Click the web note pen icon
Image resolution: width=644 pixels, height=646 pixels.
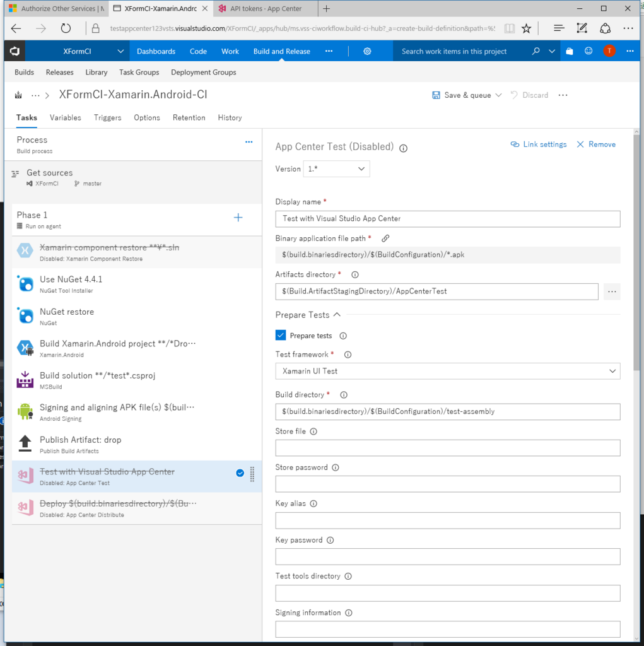coord(582,28)
